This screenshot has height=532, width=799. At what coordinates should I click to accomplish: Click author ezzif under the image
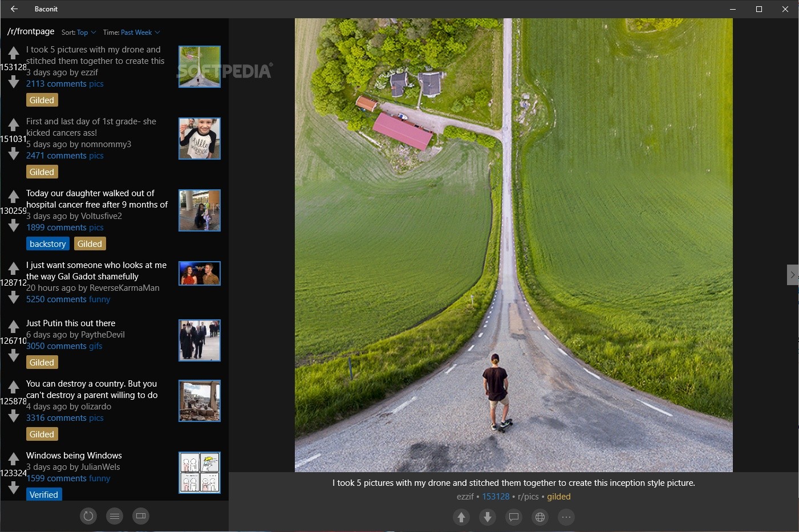tap(465, 497)
